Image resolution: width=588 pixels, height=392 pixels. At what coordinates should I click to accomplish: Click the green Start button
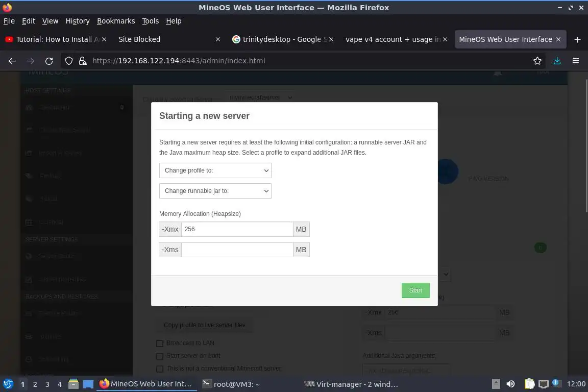pyautogui.click(x=415, y=290)
